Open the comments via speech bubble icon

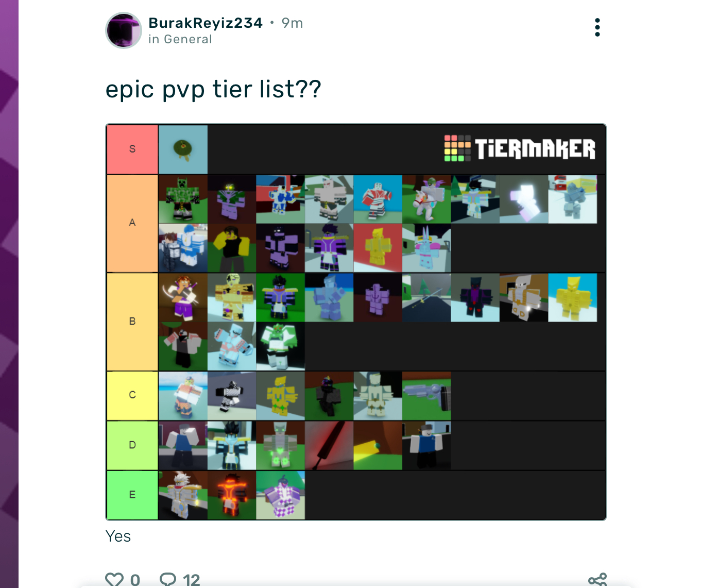(x=168, y=580)
